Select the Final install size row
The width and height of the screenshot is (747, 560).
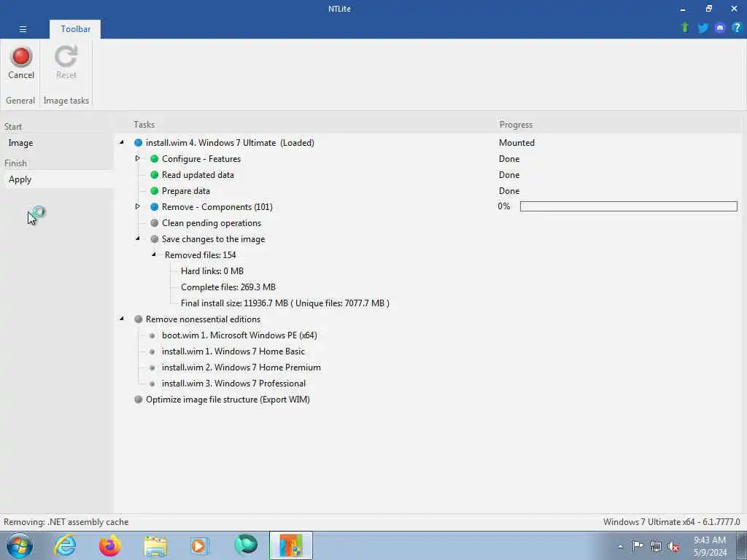(285, 303)
